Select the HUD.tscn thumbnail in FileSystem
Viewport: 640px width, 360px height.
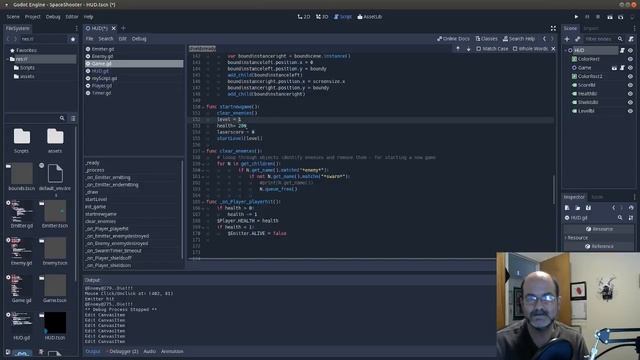pos(55,326)
